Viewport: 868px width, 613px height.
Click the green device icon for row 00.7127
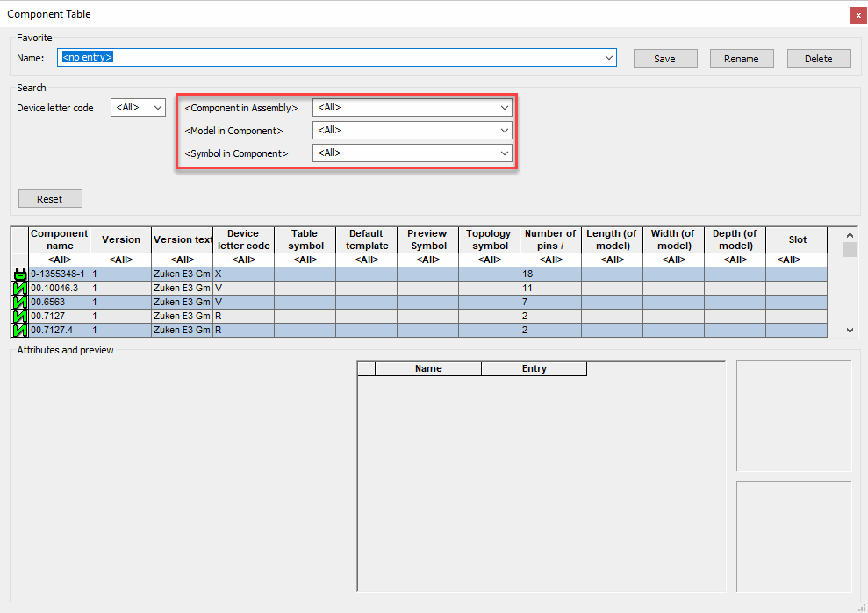coord(20,316)
